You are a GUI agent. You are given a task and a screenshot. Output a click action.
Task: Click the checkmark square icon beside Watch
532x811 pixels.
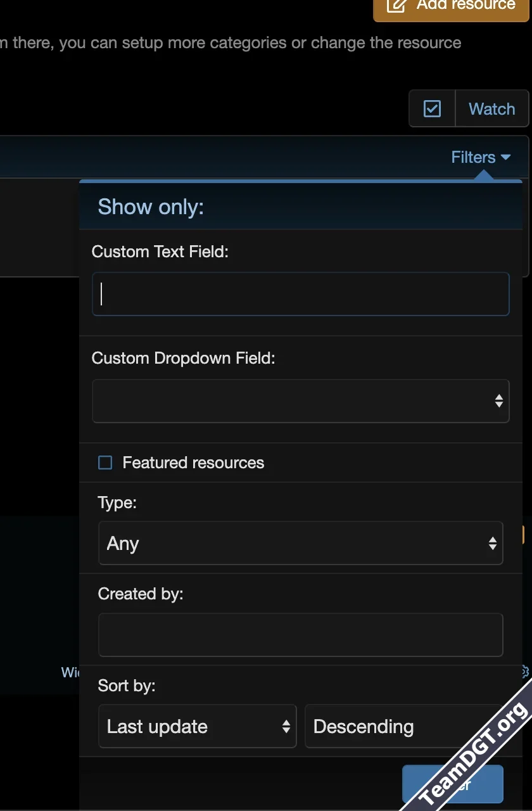[x=432, y=108]
